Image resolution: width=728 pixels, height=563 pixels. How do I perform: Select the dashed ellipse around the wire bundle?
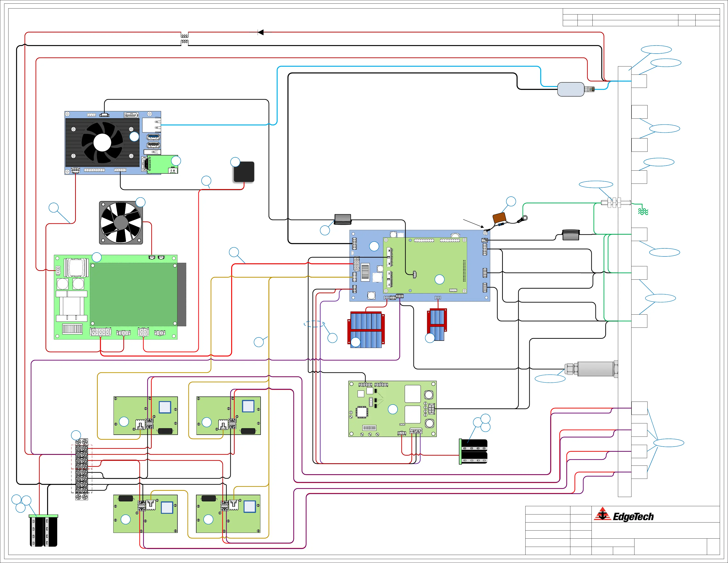pyautogui.click(x=314, y=324)
